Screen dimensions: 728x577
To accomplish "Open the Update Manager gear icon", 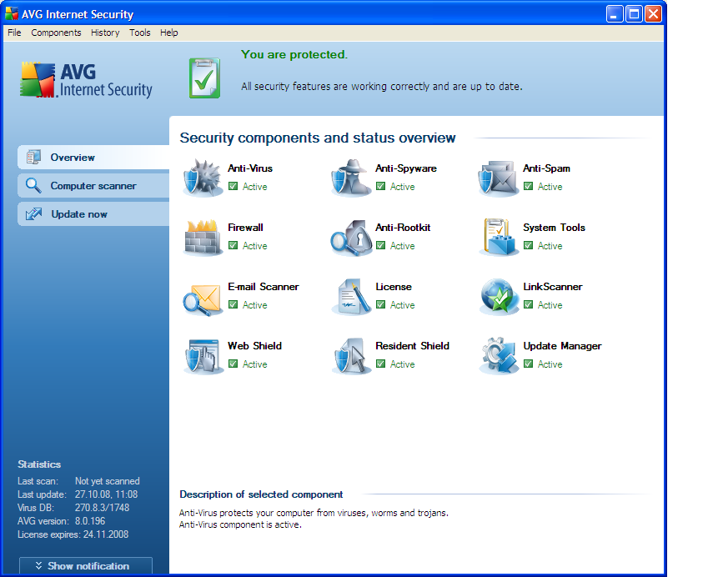I will click(x=499, y=356).
